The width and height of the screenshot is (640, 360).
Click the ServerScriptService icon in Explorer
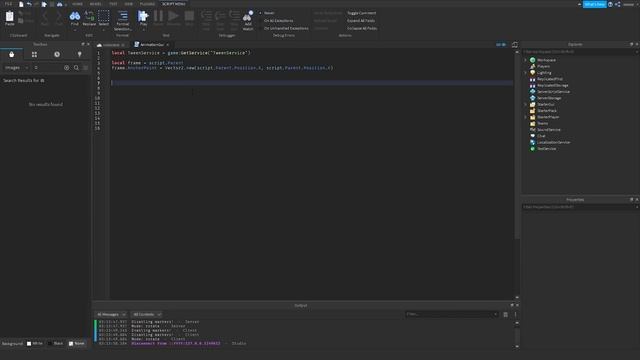532,91
